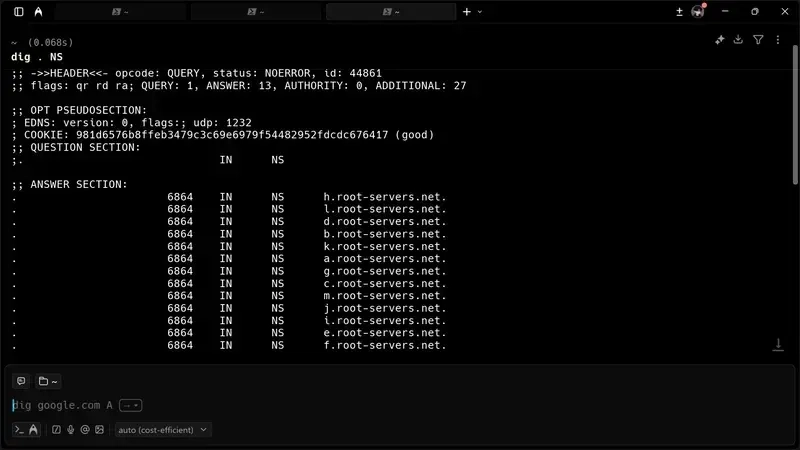
Task: Click the block download/save icon
Action: (738, 40)
